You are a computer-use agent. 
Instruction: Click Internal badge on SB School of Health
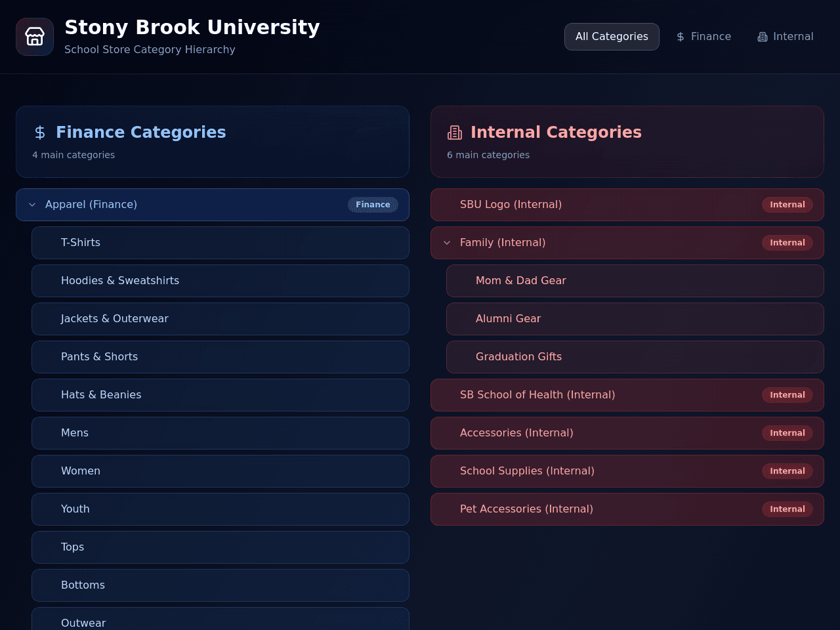pos(787,395)
